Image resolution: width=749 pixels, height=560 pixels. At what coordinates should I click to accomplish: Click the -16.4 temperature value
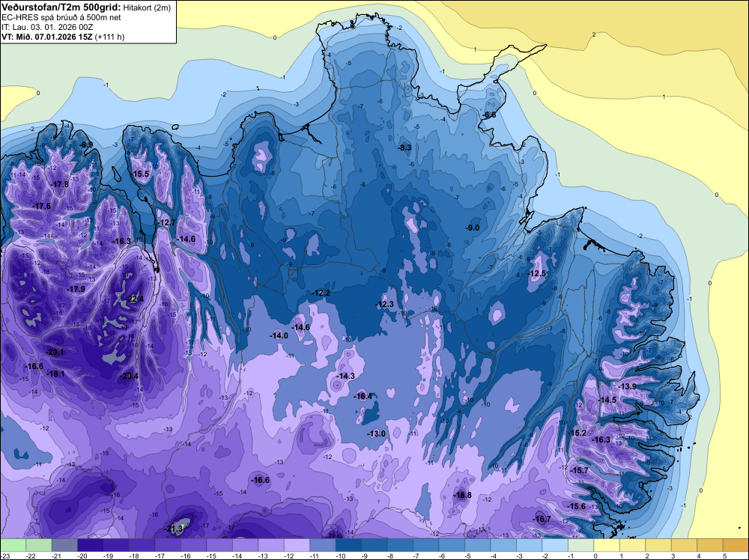click(x=363, y=396)
